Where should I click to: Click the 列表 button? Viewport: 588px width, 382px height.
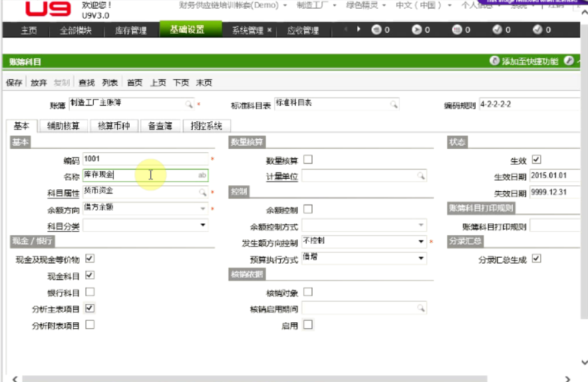tap(110, 82)
